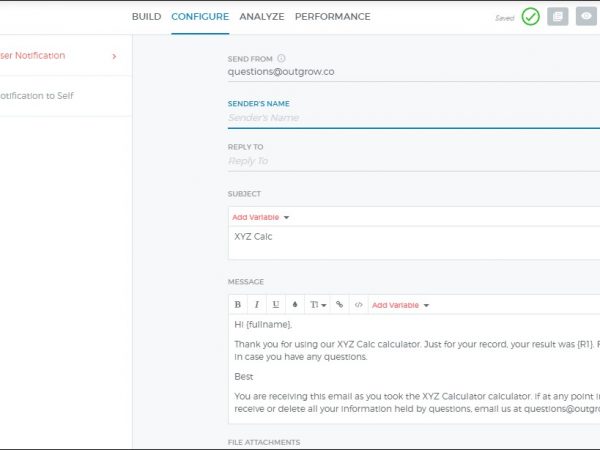Image resolution: width=600 pixels, height=450 pixels.
Task: Open the Performance tab
Action: pyautogui.click(x=332, y=17)
